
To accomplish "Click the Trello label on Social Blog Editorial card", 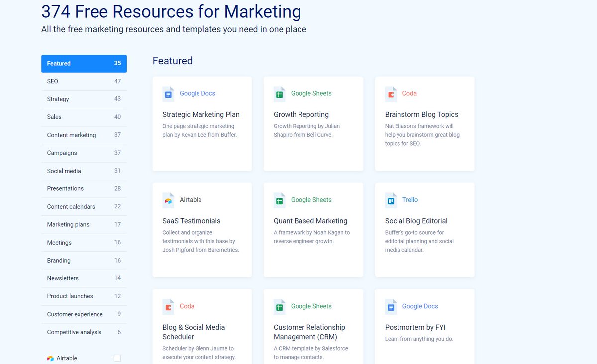I will 410,200.
